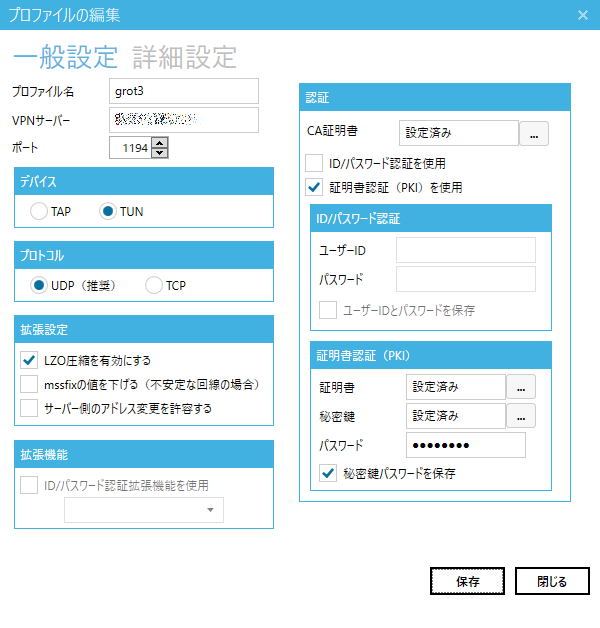Toggle サーバー側のアドレス変更を許容する checkbox
The image size is (600, 628).
(x=29, y=408)
